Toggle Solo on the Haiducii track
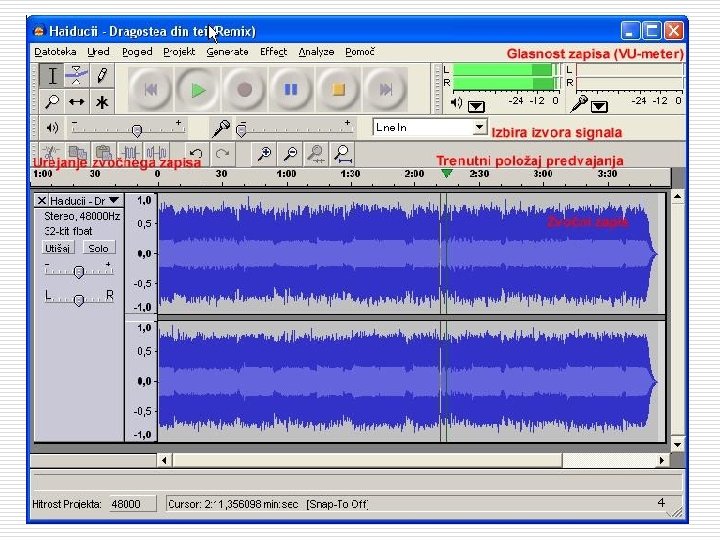This screenshot has height=540, width=720. point(97,248)
